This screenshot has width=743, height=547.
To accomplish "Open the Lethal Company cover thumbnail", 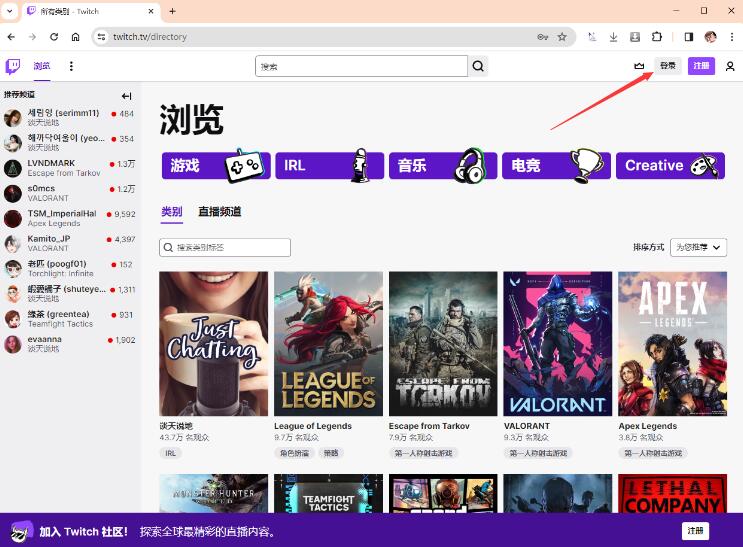I will coord(672,493).
